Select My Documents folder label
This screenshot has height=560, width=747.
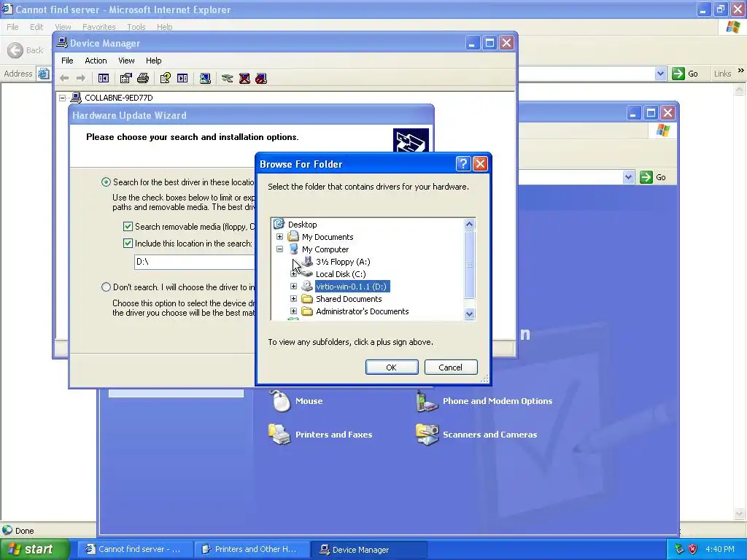[328, 237]
